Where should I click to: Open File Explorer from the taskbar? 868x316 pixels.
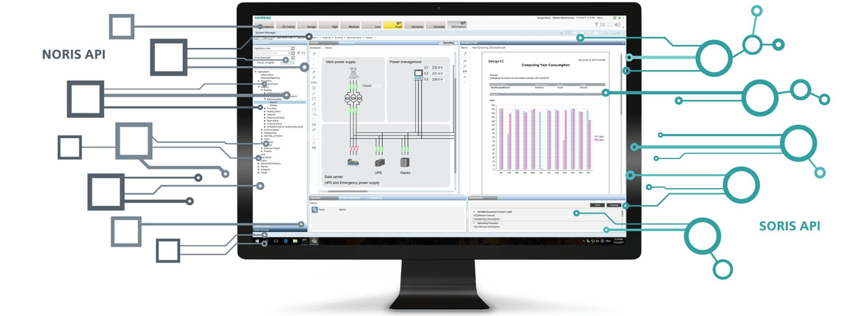tap(295, 241)
